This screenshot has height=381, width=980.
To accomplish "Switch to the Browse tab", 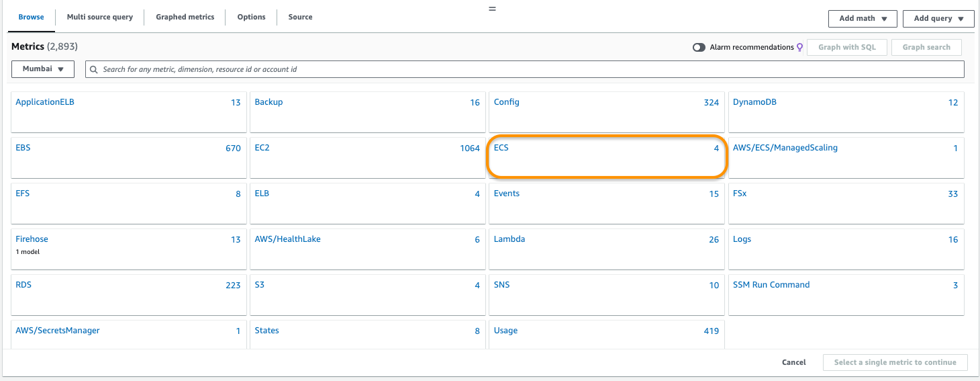I will pos(31,17).
